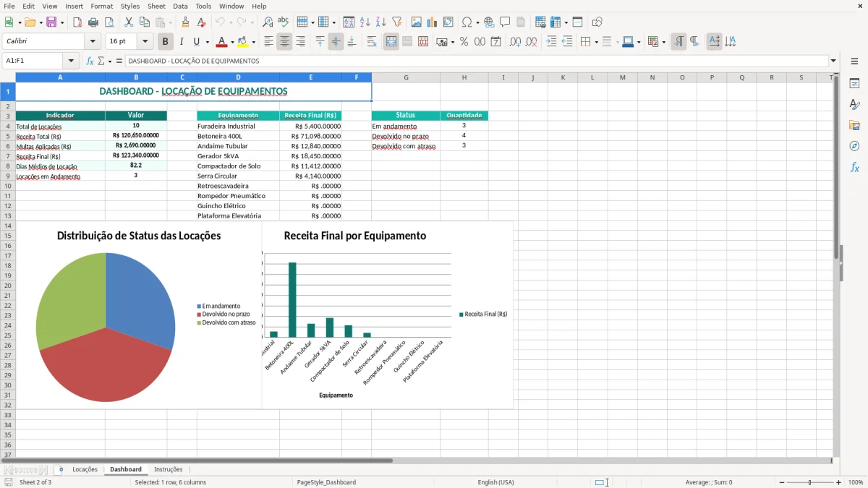868x488 pixels.
Task: Insert a comment
Action: pyautogui.click(x=505, y=22)
